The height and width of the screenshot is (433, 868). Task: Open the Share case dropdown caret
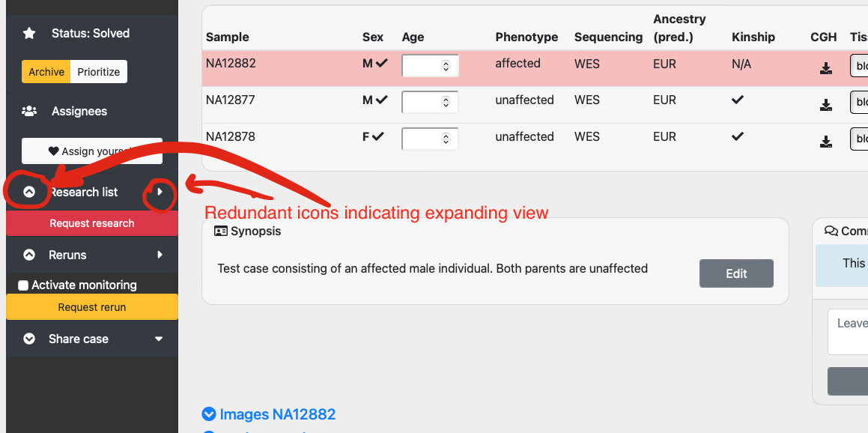(159, 339)
